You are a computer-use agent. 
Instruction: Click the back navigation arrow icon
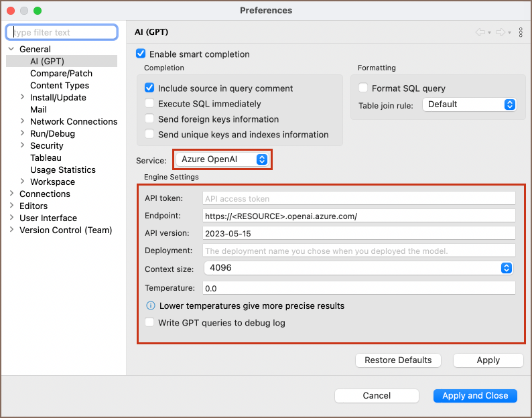click(x=480, y=32)
